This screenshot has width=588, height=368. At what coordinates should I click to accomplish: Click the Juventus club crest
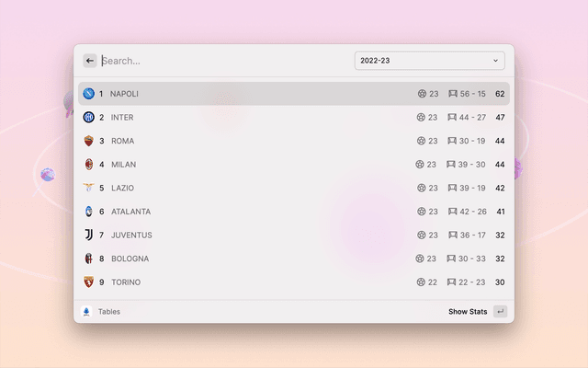(89, 235)
